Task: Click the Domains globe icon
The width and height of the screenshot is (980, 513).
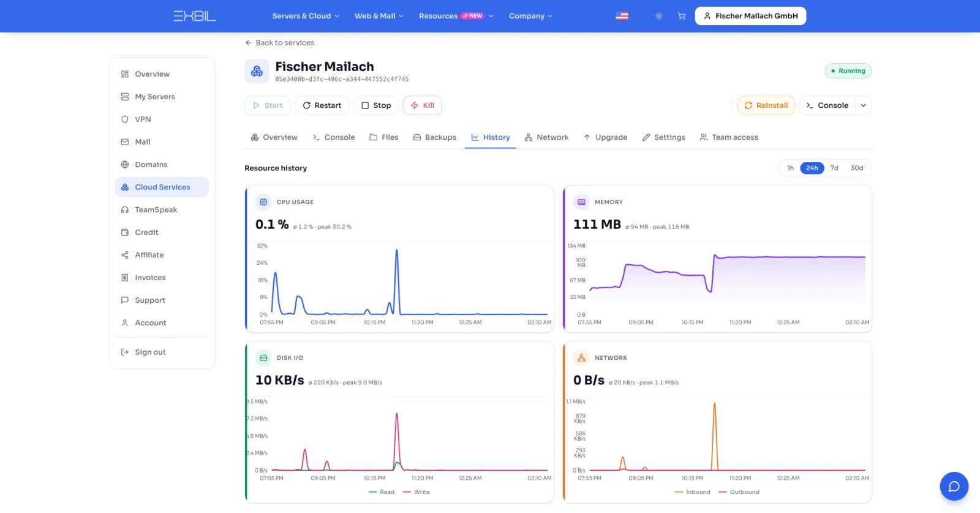Action: [125, 165]
